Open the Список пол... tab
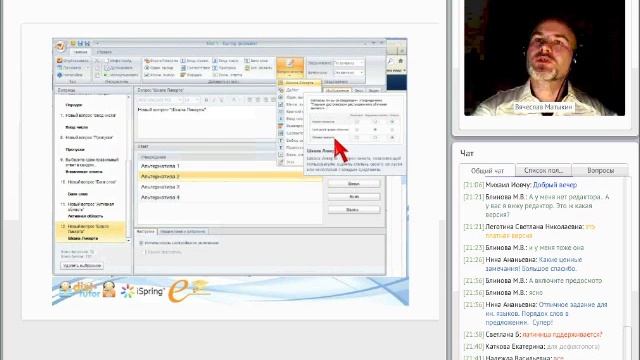This screenshot has width=640, height=360. (x=543, y=170)
